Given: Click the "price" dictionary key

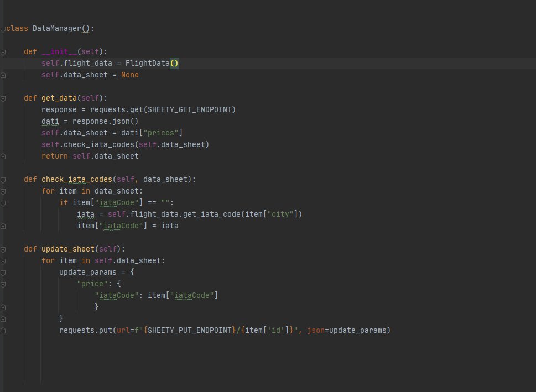Looking at the screenshot, I should click(92, 284).
